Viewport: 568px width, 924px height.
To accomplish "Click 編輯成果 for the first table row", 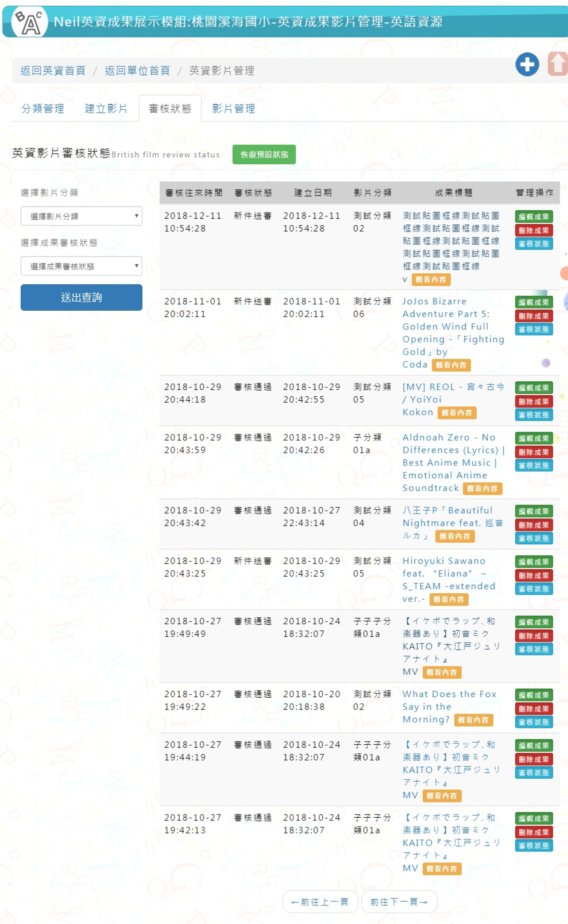I will [534, 217].
